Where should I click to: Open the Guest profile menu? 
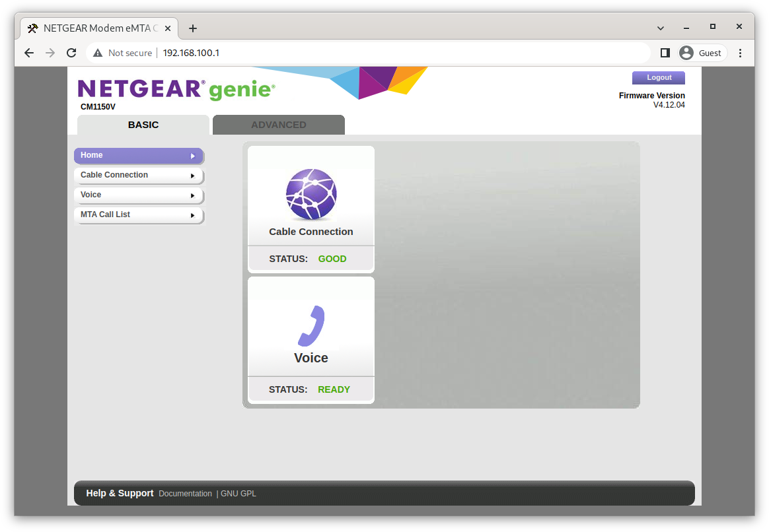click(x=702, y=53)
